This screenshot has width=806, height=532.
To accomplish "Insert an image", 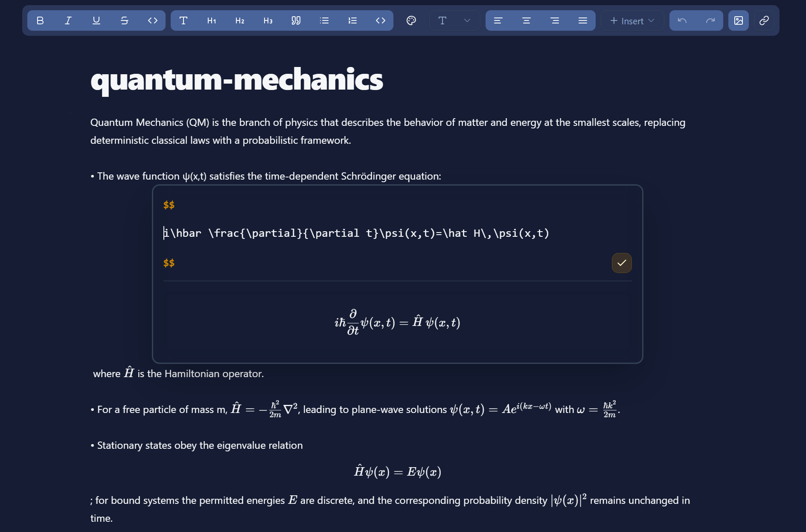I will click(x=739, y=20).
